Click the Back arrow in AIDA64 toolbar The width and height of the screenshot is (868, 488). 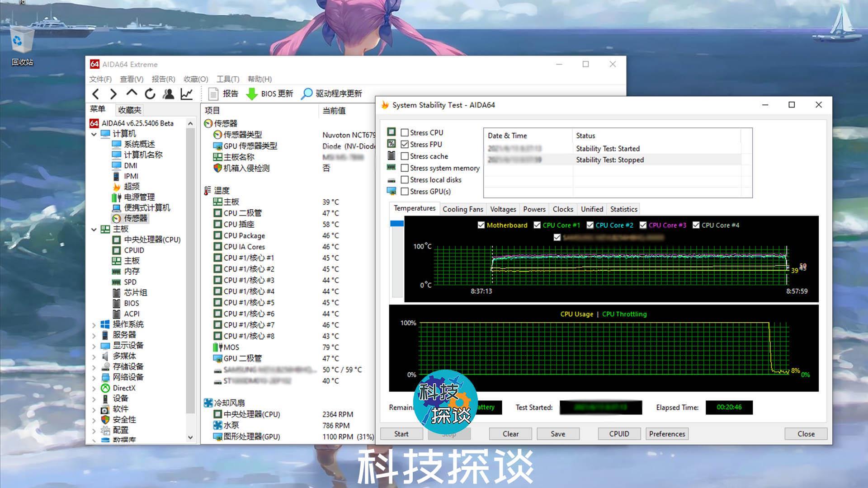(95, 94)
